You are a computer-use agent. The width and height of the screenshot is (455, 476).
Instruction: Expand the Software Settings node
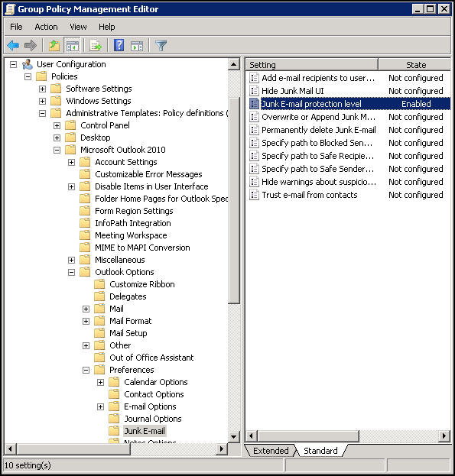pyautogui.click(x=43, y=89)
